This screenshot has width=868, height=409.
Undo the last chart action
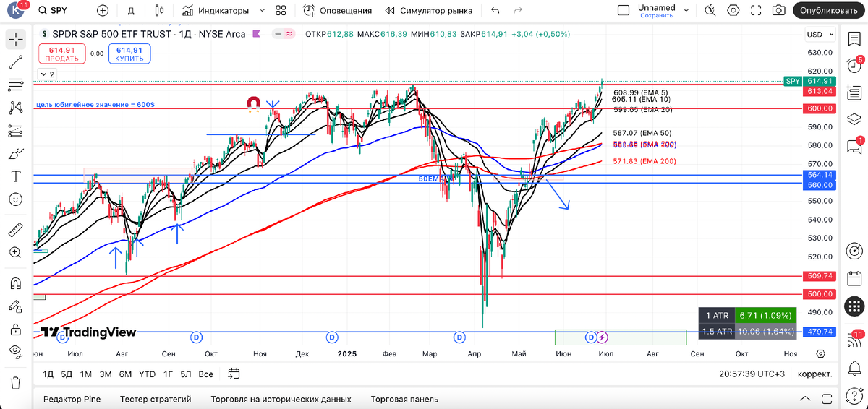tap(495, 11)
